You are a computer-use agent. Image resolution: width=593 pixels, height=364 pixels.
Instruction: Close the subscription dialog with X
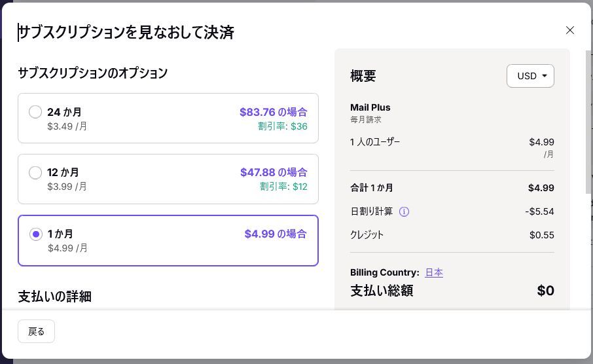570,30
